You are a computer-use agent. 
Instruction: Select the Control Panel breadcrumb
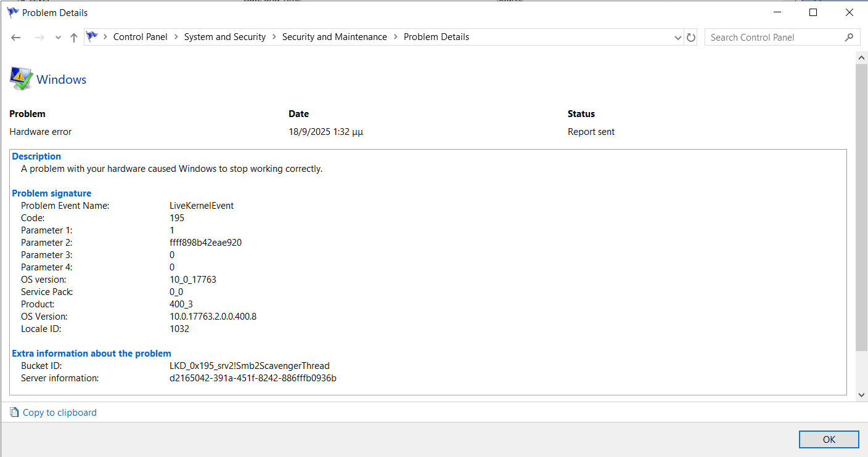pos(141,37)
